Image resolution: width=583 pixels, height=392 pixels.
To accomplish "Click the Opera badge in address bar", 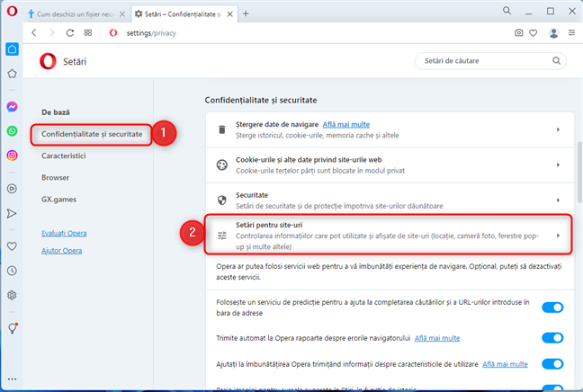I will [113, 32].
